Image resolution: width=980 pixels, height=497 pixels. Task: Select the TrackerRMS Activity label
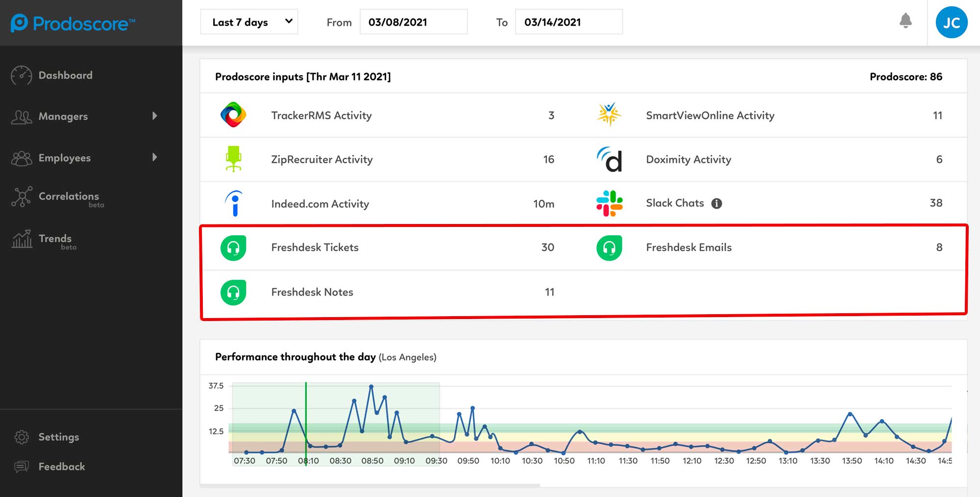[321, 116]
